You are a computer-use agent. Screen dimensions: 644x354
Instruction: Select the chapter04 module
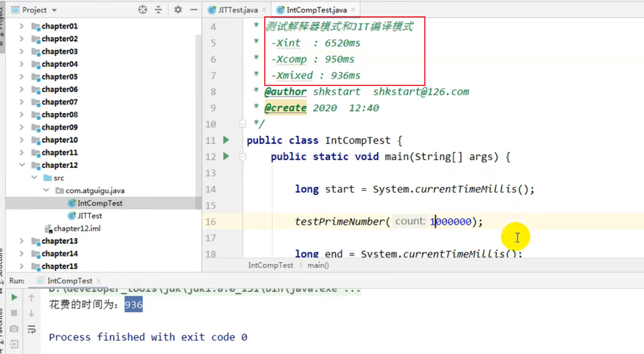(59, 64)
